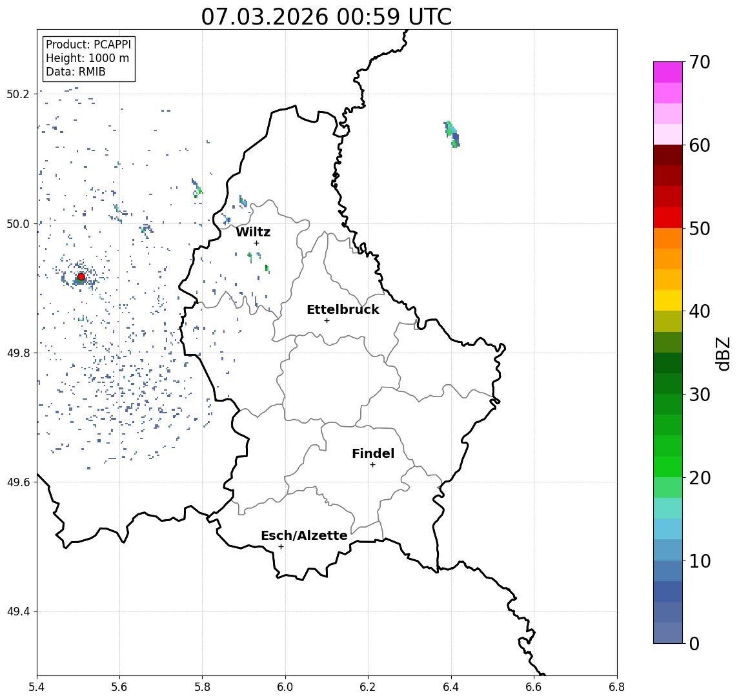Click the yellow 40 dBZ colorbar segment
Screen dimensions: 739x700
668,301
